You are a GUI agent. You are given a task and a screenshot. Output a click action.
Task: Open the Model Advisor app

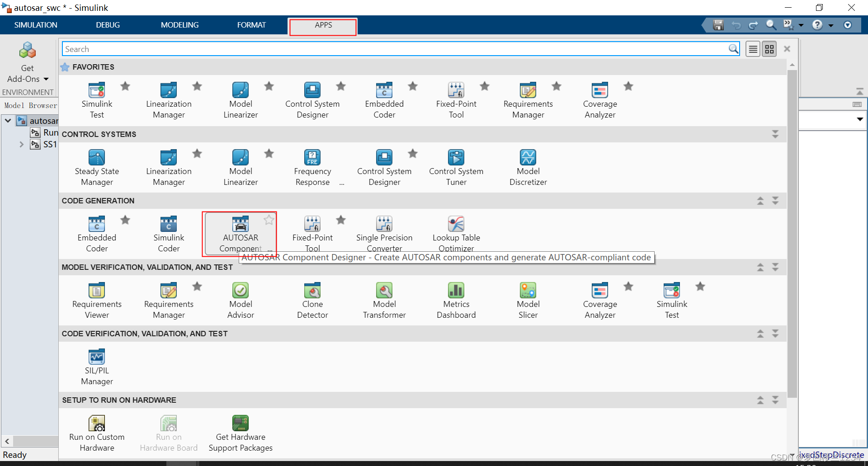[240, 300]
